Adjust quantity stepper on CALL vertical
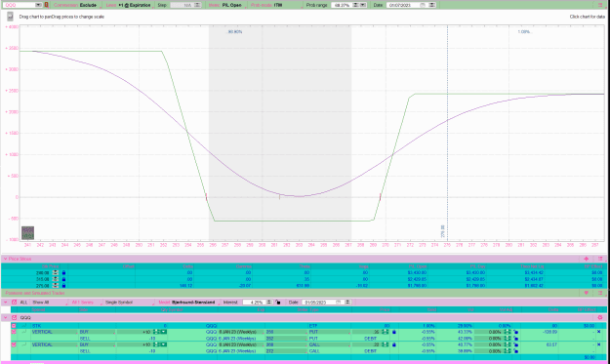 [155, 344]
